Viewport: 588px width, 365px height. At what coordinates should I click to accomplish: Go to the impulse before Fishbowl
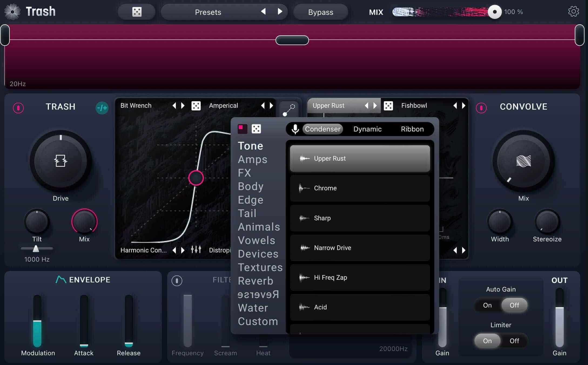click(455, 106)
